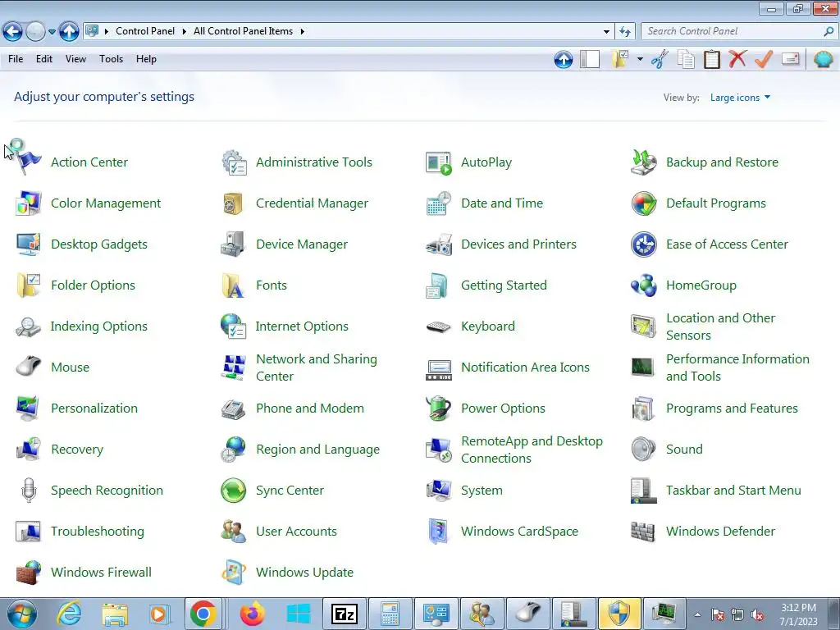Click the Date and Time calendar icon

pos(438,203)
